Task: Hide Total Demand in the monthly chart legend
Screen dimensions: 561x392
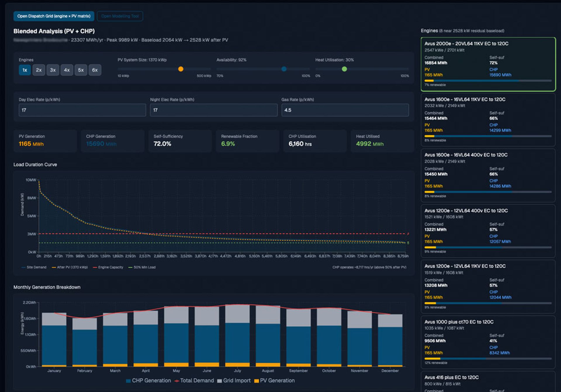Action: pyautogui.click(x=194, y=381)
